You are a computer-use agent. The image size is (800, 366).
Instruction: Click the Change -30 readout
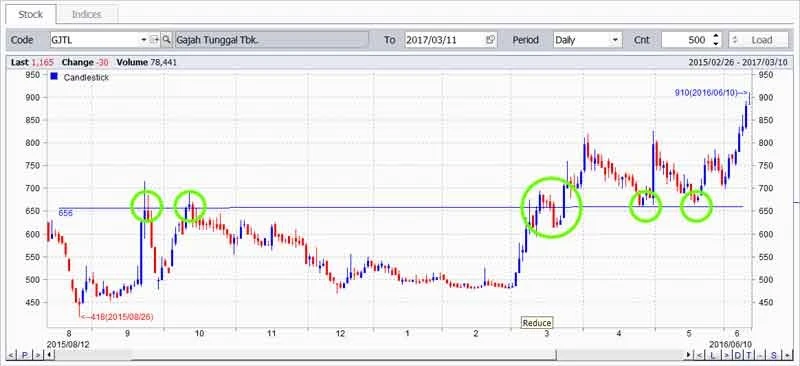[x=85, y=62]
